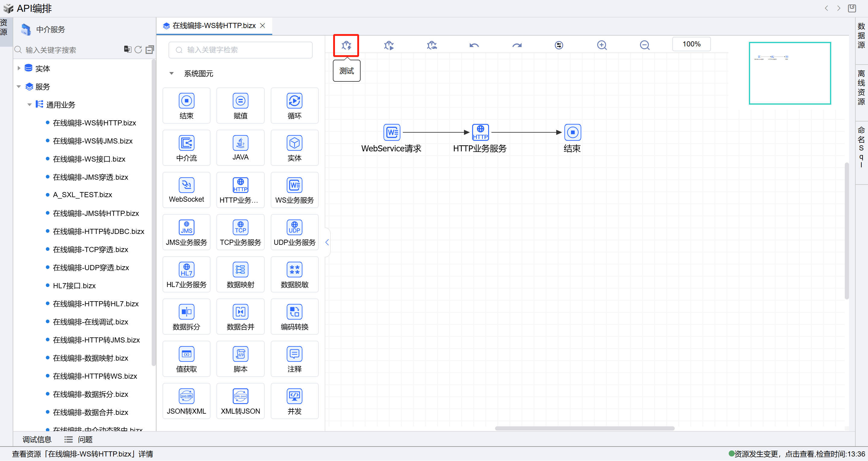This screenshot has height=461, width=868.
Task: Expand the 实体 tree node
Action: coord(19,68)
